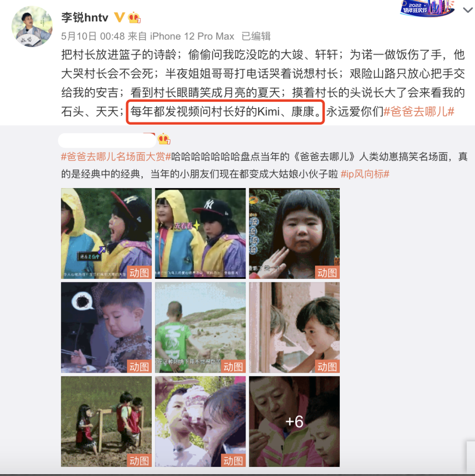Open the #爸爸去哪儿名场面大赏# topic link
475x476 pixels.
point(116,157)
